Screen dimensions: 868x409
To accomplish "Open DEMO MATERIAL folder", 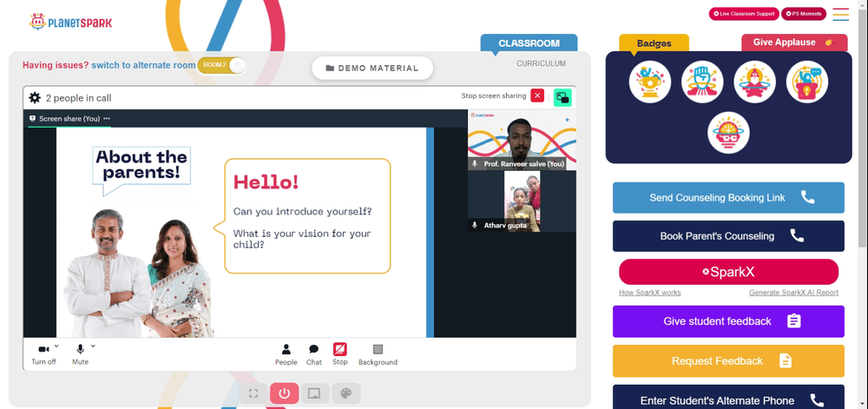I will pos(372,68).
